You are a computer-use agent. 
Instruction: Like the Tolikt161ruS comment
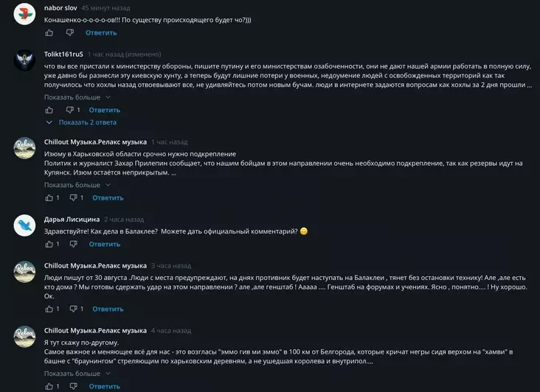[49, 110]
